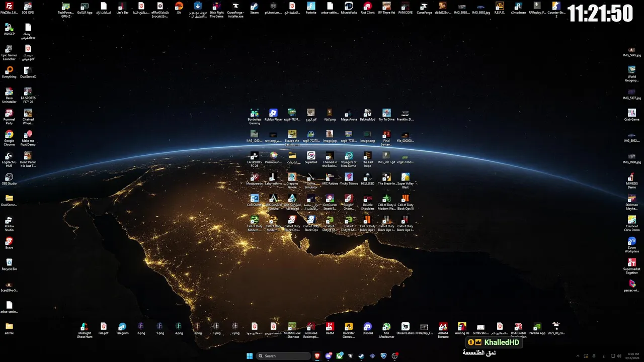Select the GoXLR App icon
The image size is (644, 362).
coord(85,9)
